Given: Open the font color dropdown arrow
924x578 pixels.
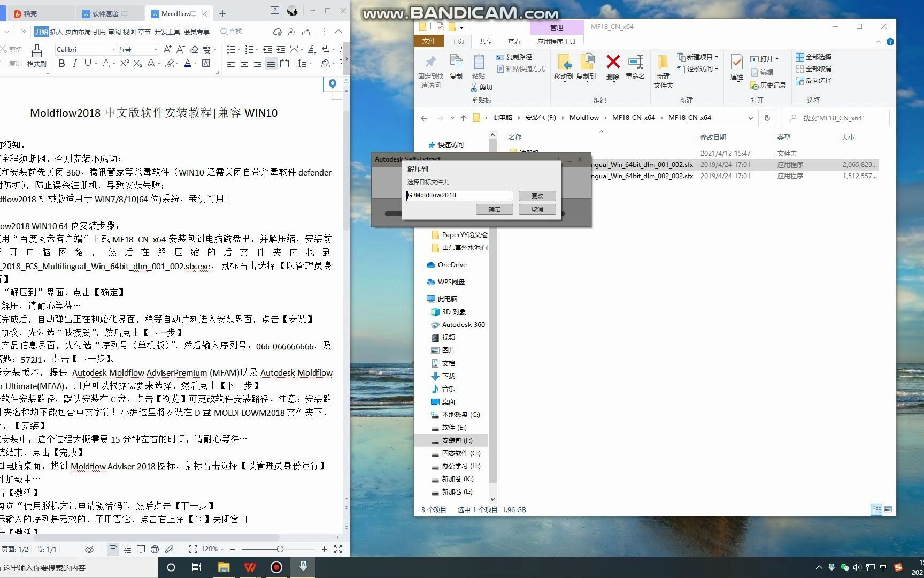Looking at the screenshot, I should point(195,64).
